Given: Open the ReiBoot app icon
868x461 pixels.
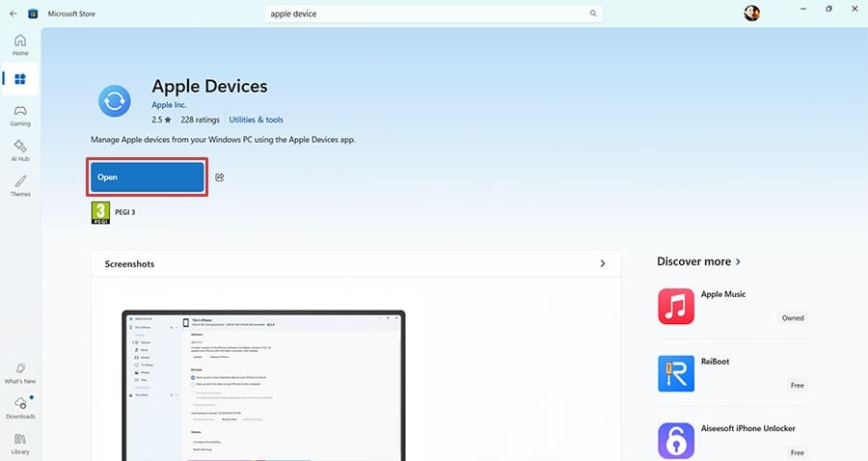Looking at the screenshot, I should point(676,373).
